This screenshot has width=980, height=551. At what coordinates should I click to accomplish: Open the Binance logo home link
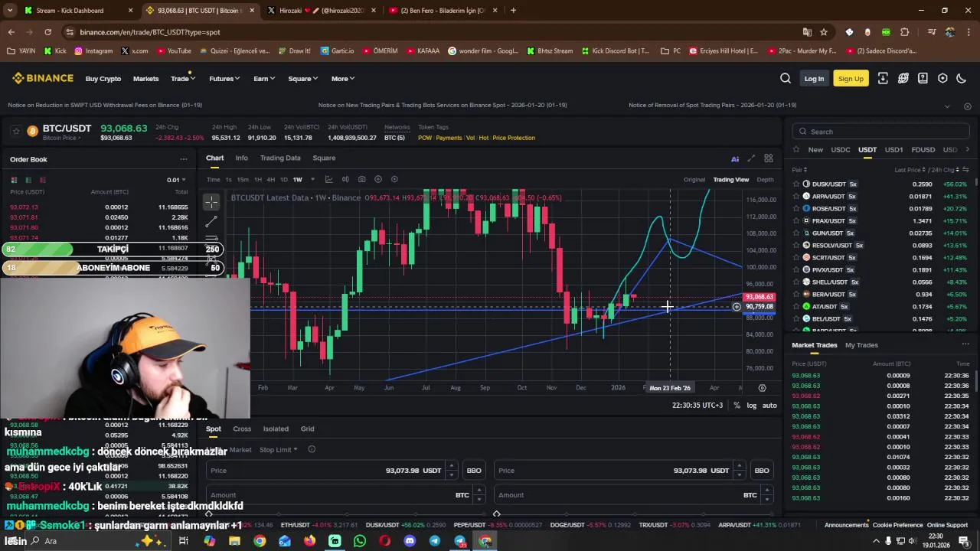tap(43, 78)
